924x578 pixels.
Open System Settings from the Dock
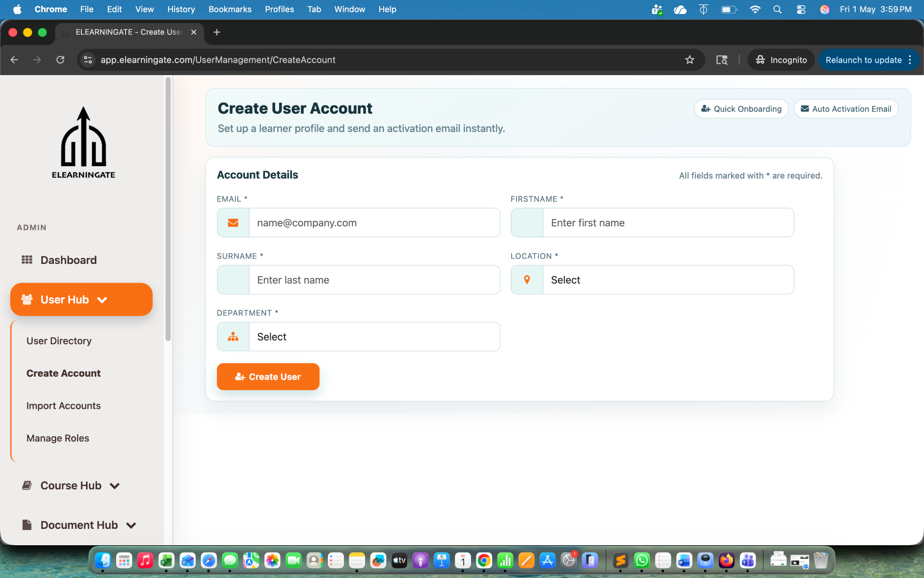[x=568, y=560]
